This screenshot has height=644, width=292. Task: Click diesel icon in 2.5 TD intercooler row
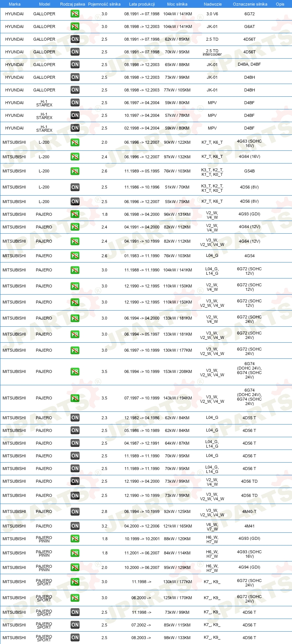click(x=75, y=52)
